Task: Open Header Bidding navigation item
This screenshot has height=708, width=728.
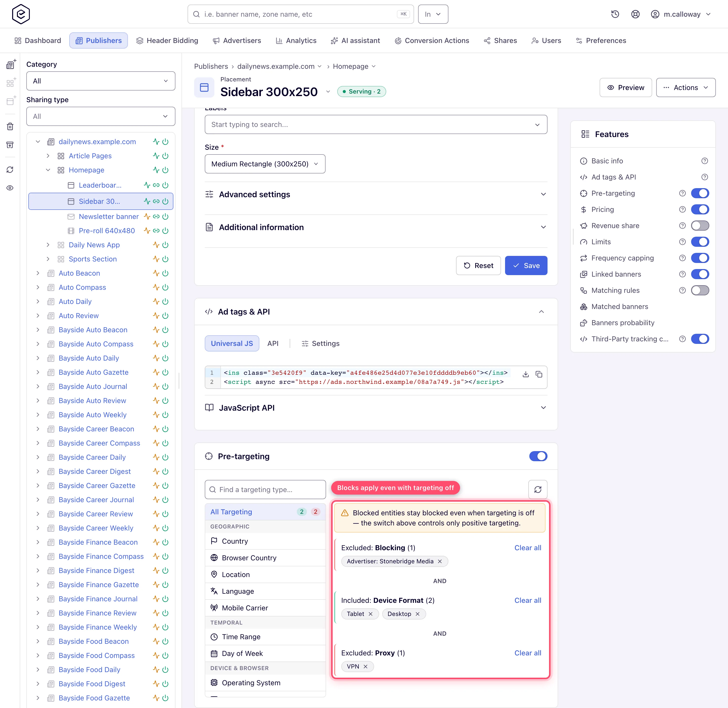Action: [x=167, y=40]
